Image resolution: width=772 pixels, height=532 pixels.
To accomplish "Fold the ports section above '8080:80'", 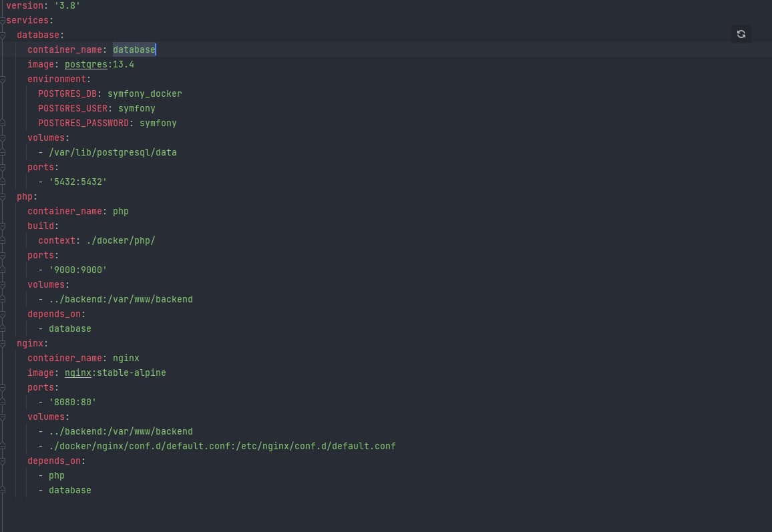I will pyautogui.click(x=3, y=388).
